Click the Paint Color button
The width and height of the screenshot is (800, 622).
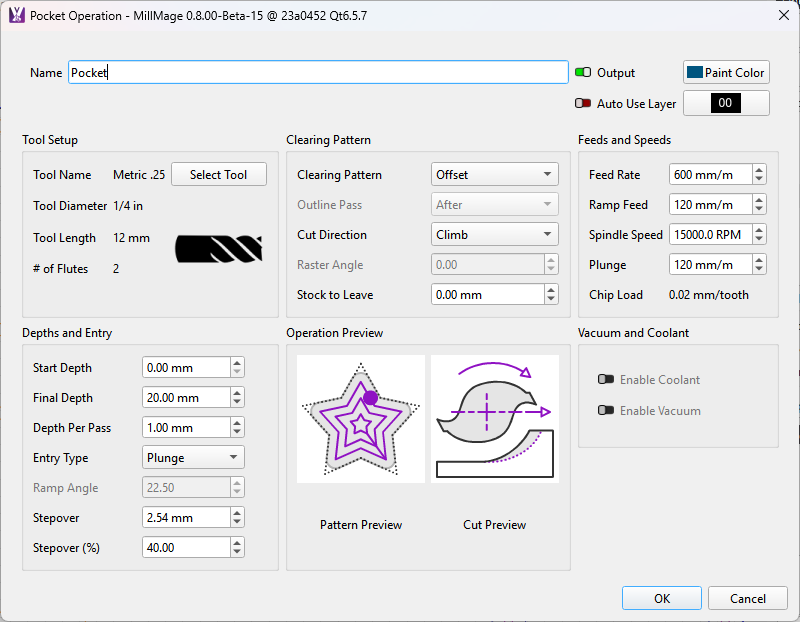tap(726, 72)
